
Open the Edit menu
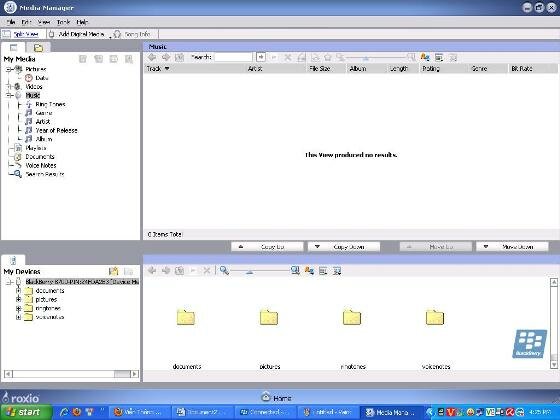point(26,22)
